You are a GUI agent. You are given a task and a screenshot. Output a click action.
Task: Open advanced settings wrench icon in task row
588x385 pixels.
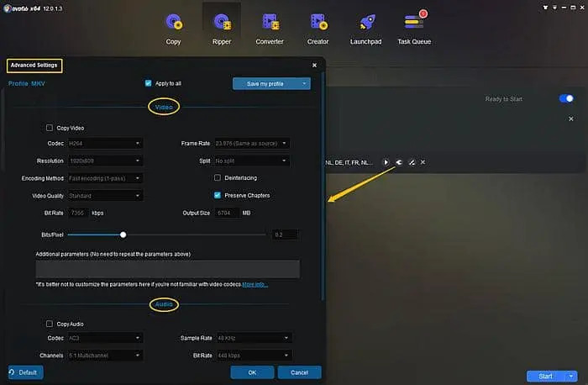[x=399, y=162]
